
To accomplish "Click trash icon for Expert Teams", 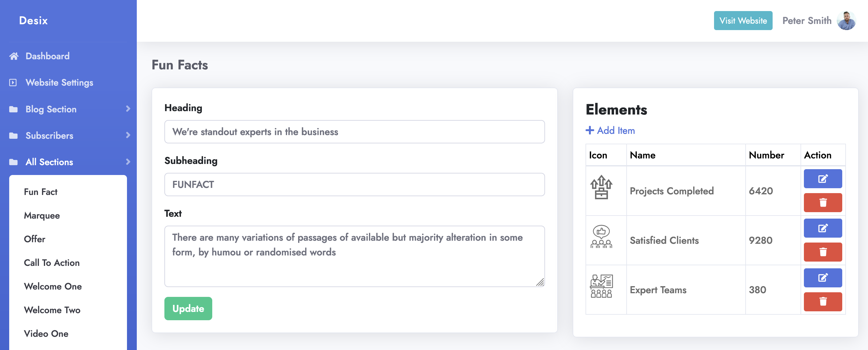I will [822, 302].
